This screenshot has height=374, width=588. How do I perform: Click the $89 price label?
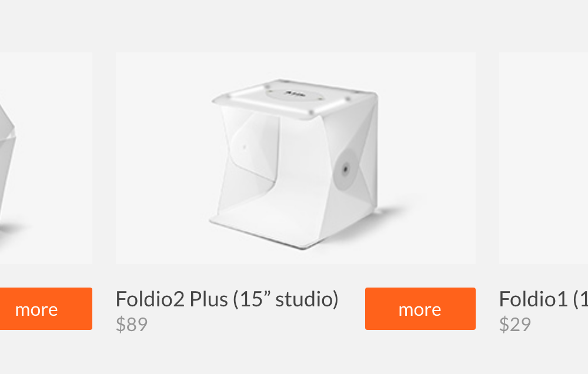pos(132,324)
